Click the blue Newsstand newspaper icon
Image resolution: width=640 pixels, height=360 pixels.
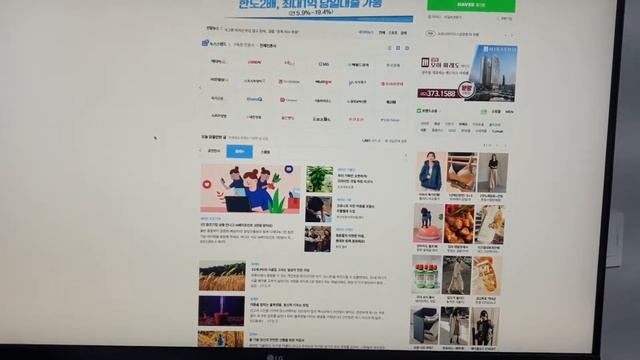click(x=205, y=43)
